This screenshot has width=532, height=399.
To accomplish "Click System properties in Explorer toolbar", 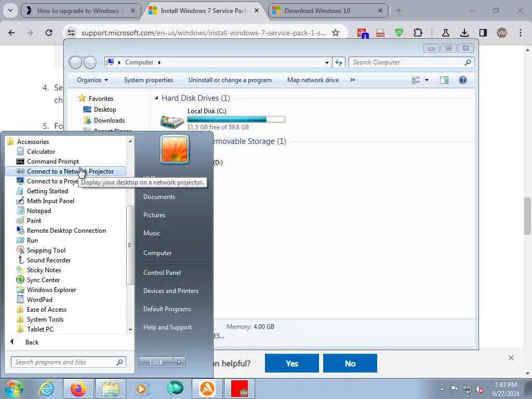I will [149, 80].
